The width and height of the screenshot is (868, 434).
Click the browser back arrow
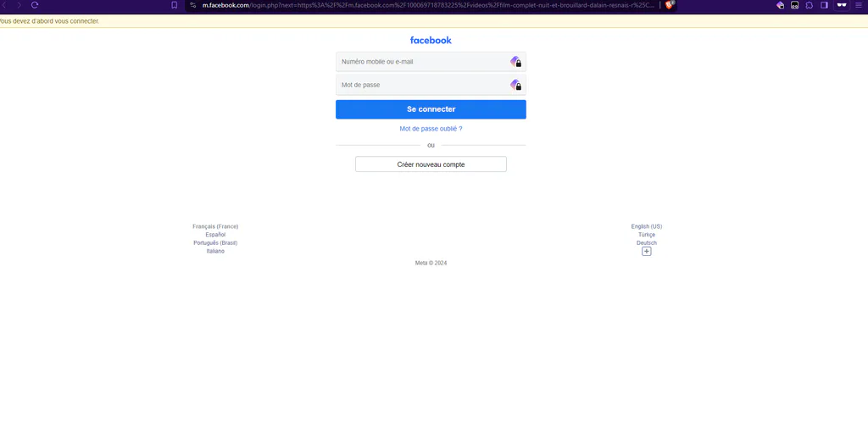point(3,5)
